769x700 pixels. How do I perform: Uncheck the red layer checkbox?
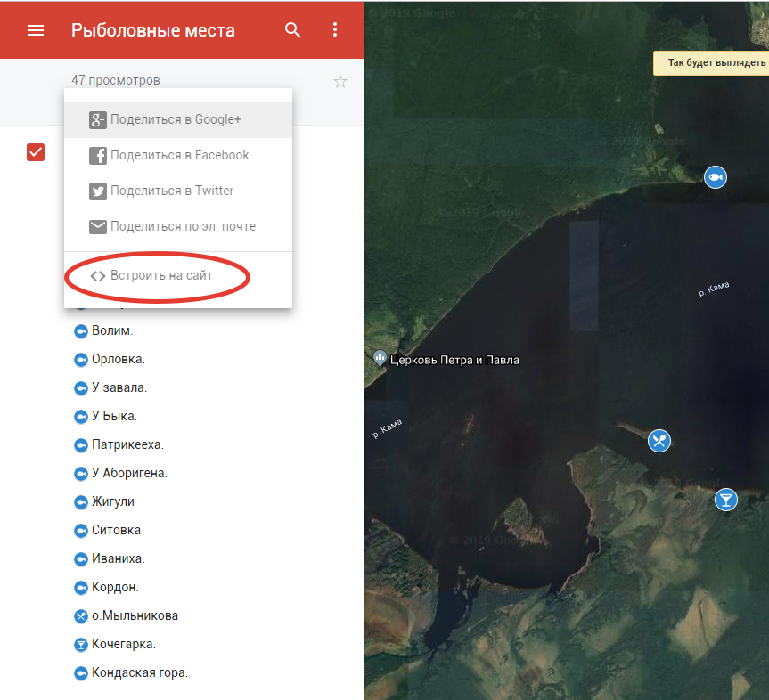(36, 153)
